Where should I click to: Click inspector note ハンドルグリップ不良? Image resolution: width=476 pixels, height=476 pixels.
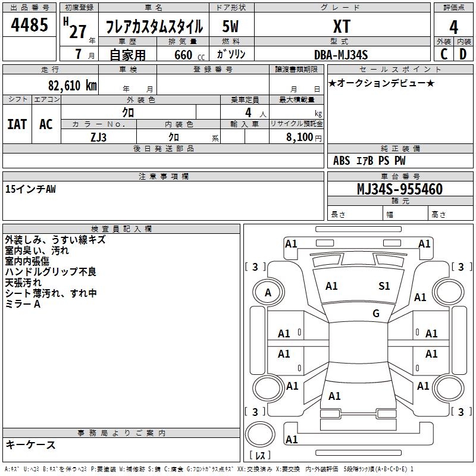tap(51, 272)
